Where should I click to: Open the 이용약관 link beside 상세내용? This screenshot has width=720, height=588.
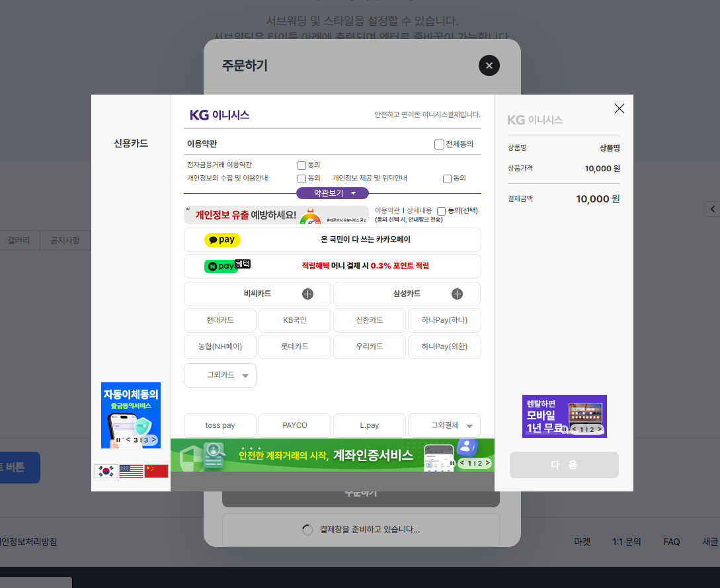[x=387, y=210]
